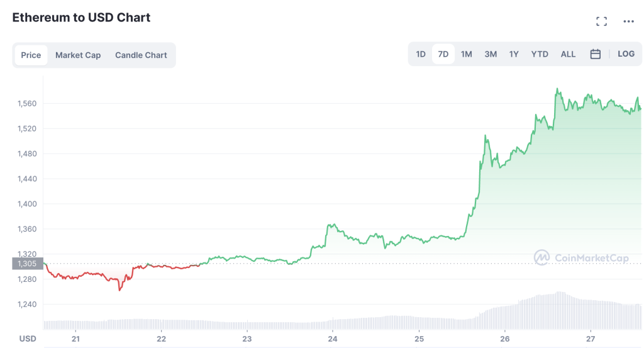Click the 1,280 y-axis label
The width and height of the screenshot is (644, 348).
point(27,279)
